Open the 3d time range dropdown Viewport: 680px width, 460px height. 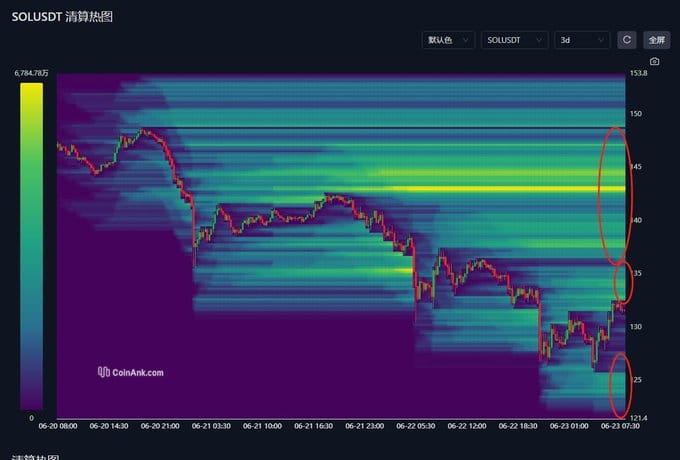pos(582,40)
